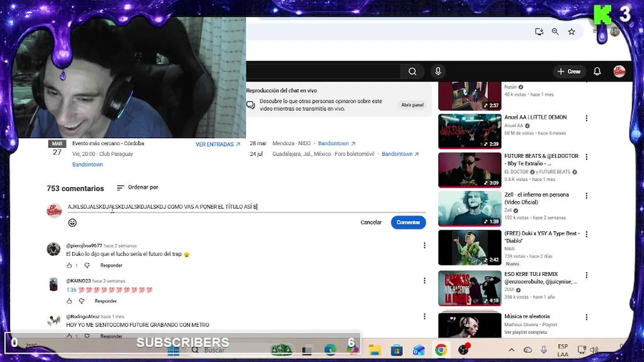Open Microsoft Store in the taskbar
Screen dimensions: 644x362
[x=397, y=350]
